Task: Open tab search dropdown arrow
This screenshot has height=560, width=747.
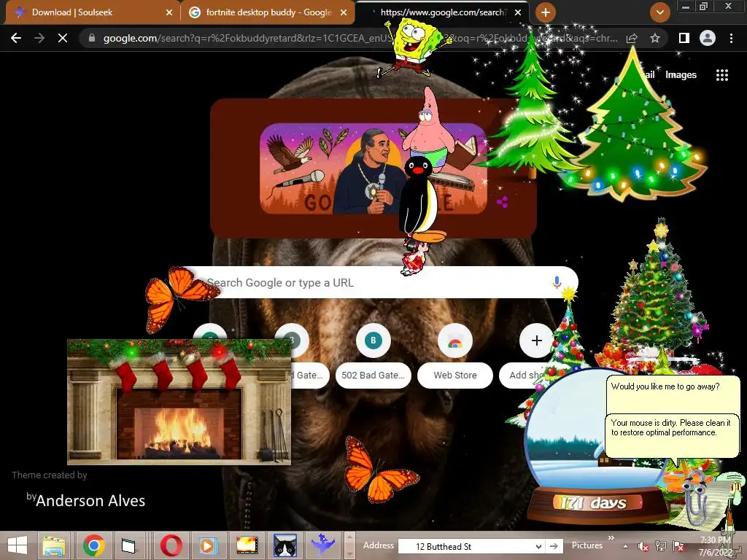Action: coord(659,12)
